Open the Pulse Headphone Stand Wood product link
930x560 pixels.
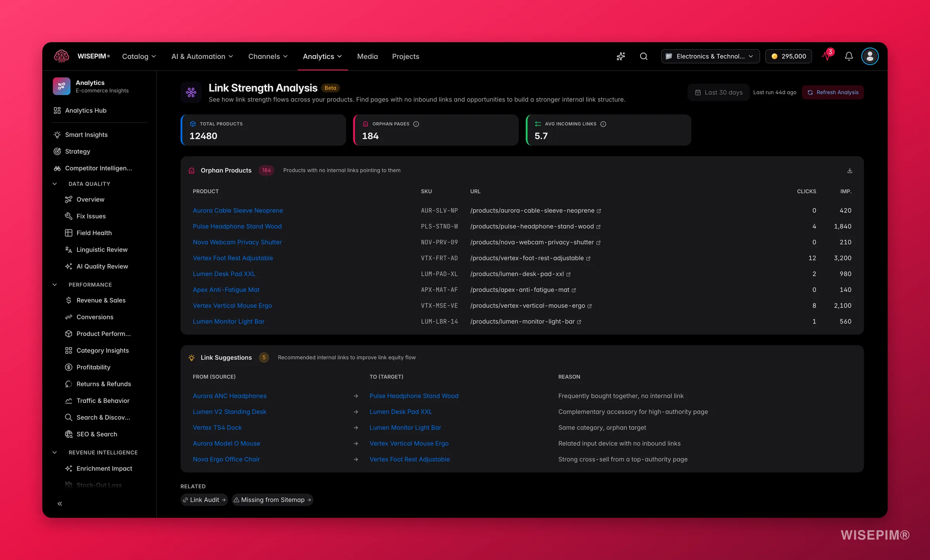237,226
